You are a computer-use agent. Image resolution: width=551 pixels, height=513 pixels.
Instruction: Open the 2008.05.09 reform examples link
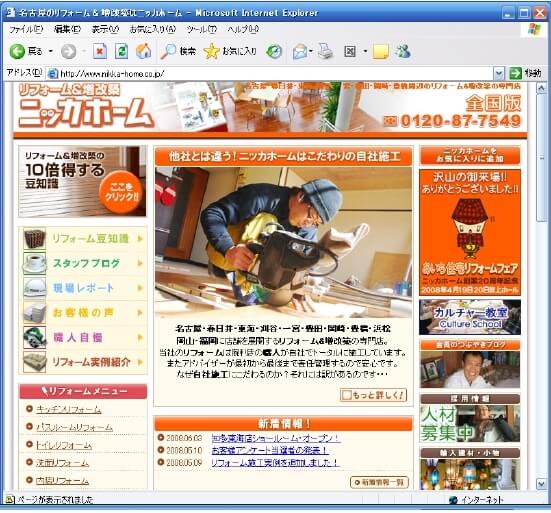click(275, 463)
